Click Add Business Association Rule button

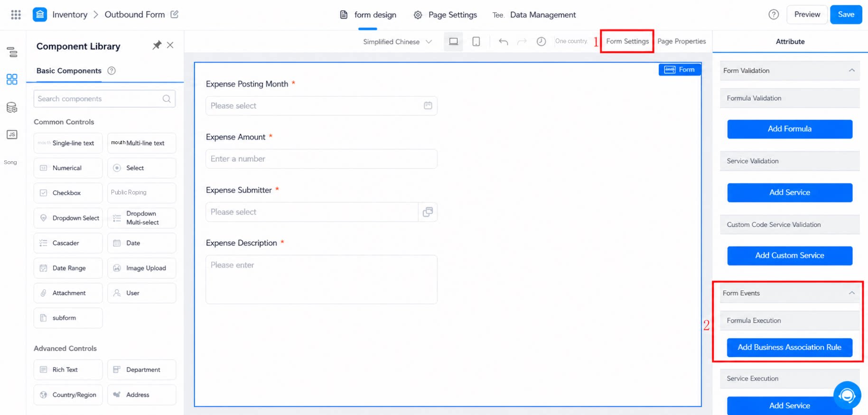[x=790, y=348]
